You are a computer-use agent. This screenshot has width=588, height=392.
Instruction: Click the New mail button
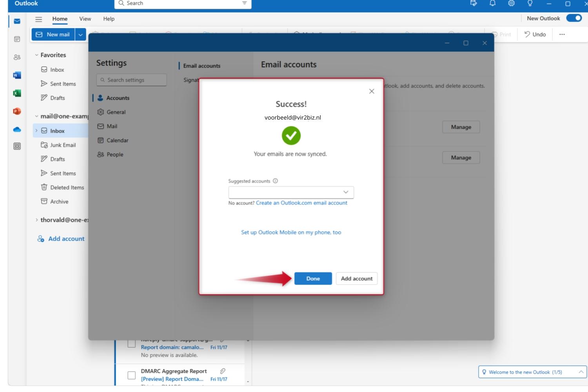(x=53, y=34)
